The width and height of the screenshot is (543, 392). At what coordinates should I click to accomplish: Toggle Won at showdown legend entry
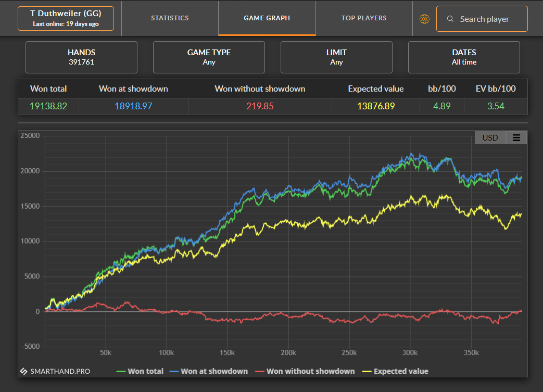[x=208, y=371]
